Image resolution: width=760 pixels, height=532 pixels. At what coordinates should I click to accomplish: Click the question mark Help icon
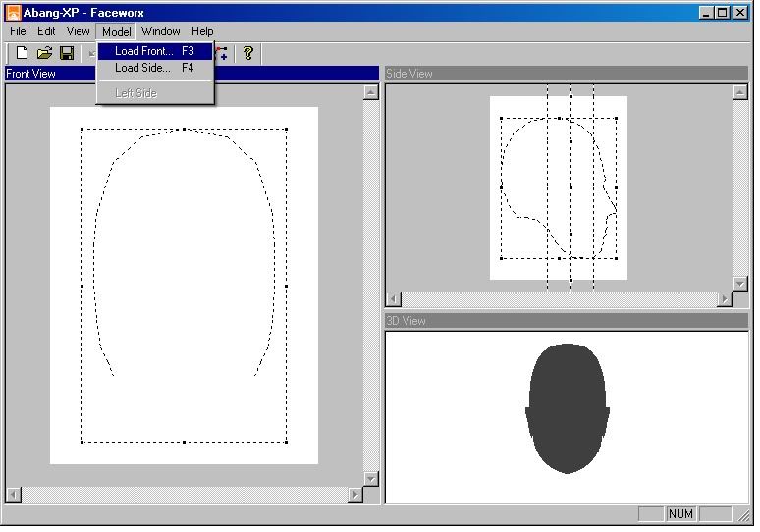point(248,53)
